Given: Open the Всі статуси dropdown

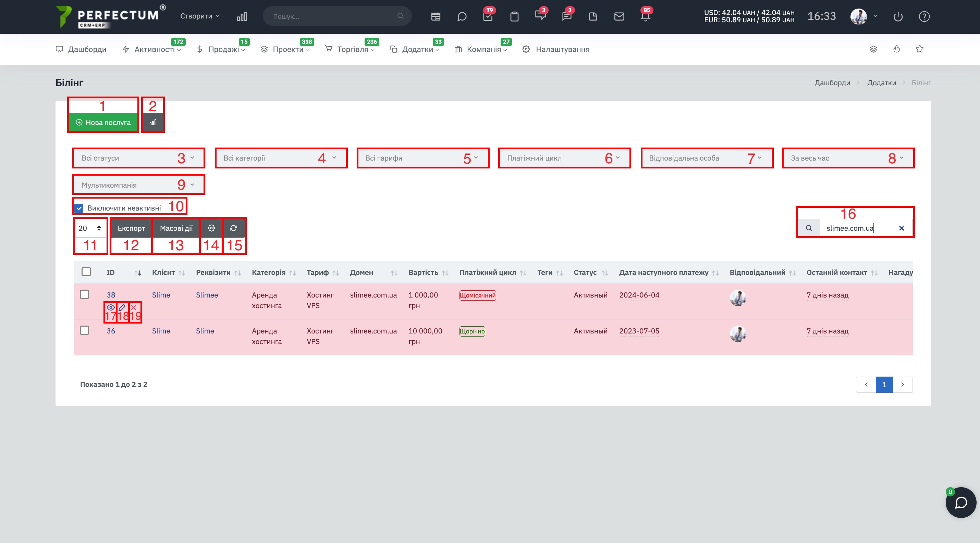Looking at the screenshot, I should click(x=138, y=158).
